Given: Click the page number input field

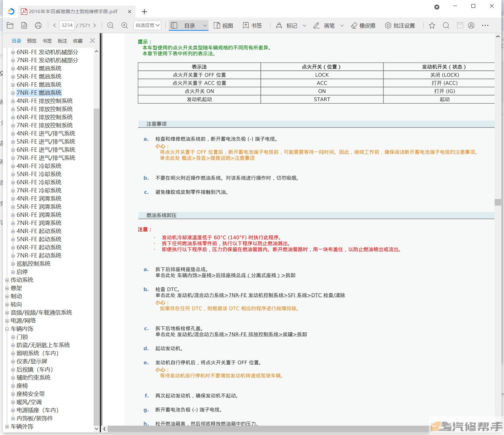Looking at the screenshot, I should (67, 25).
